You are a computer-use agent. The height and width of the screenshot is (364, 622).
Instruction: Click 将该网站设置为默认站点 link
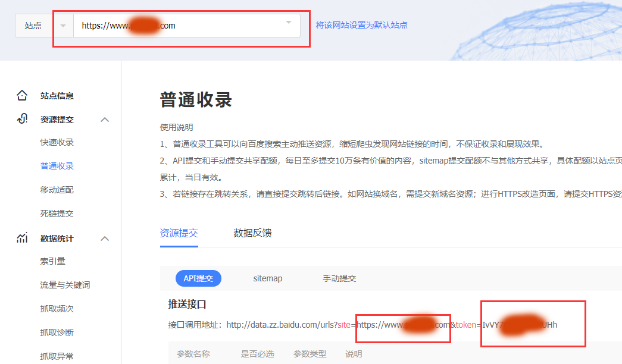pyautogui.click(x=361, y=25)
